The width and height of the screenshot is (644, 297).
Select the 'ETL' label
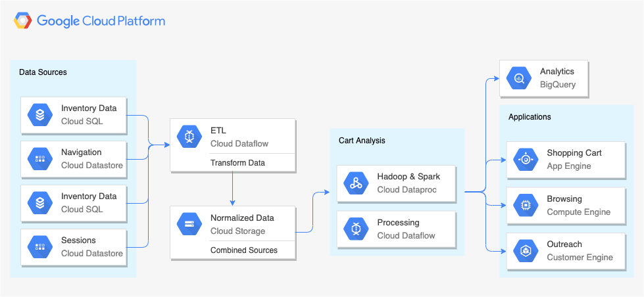pos(218,131)
